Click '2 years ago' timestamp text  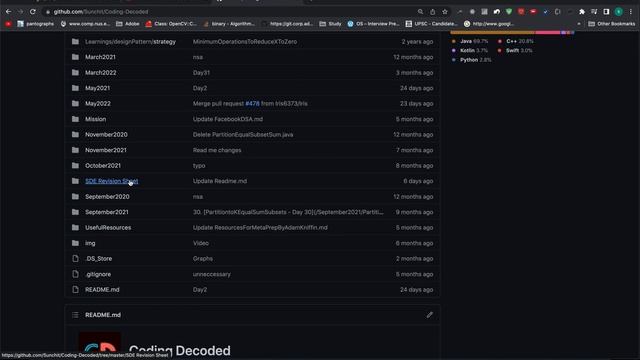(417, 42)
